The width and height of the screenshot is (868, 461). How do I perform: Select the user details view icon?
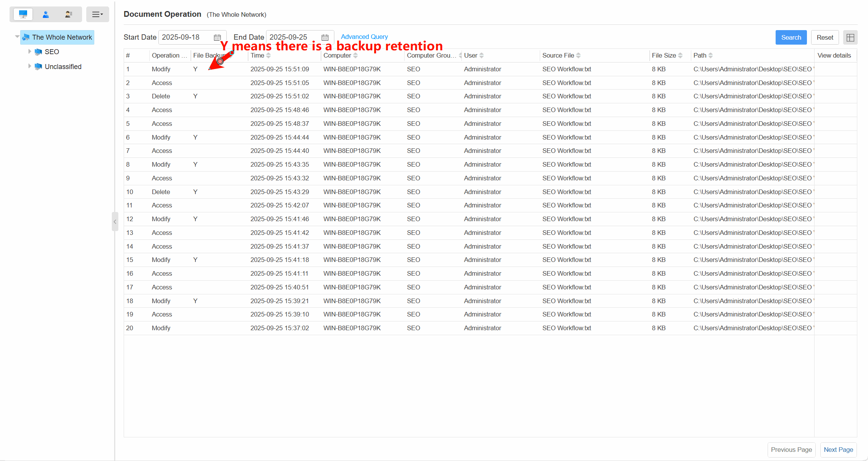[x=68, y=14]
